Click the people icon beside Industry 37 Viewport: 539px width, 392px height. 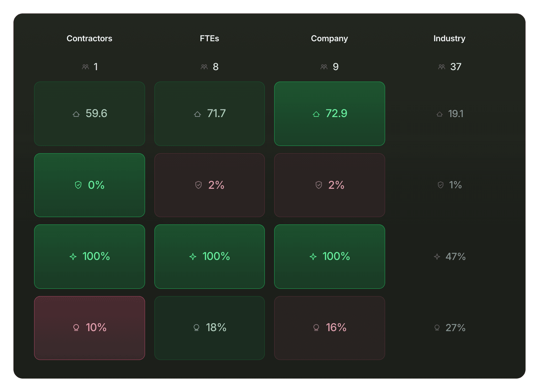tap(442, 67)
